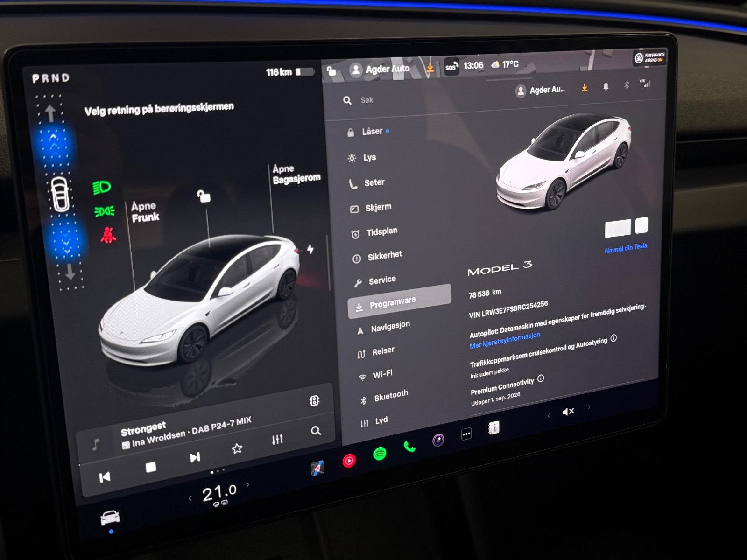Skip to next track
This screenshot has height=560, width=747.
[195, 457]
